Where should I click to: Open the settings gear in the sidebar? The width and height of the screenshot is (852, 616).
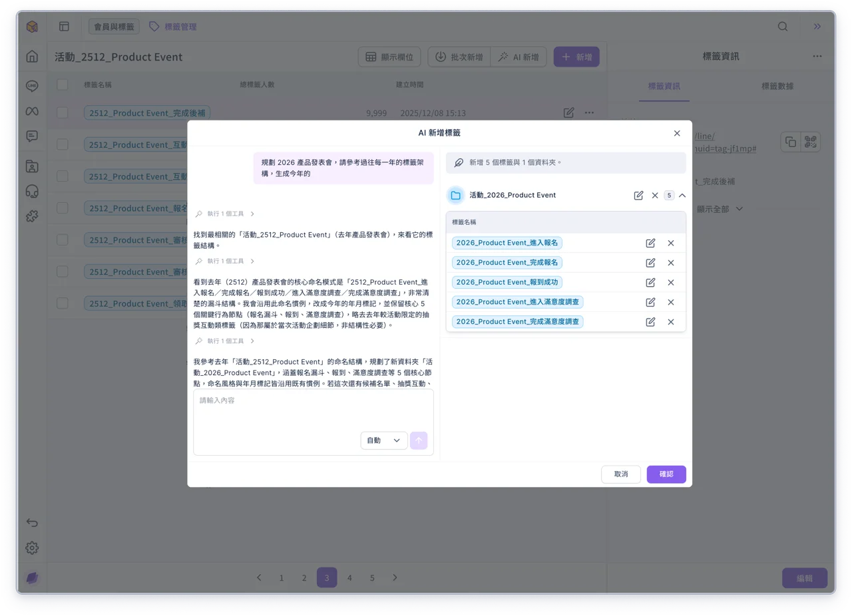point(32,548)
